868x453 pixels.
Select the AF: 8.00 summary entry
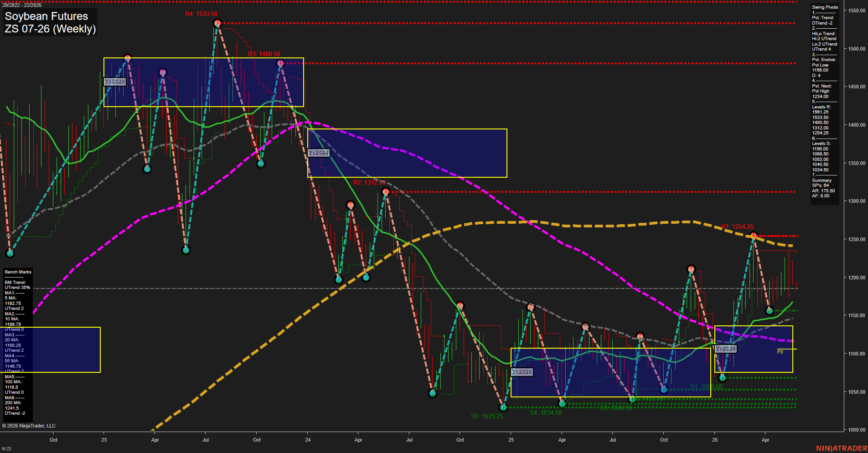tap(821, 196)
